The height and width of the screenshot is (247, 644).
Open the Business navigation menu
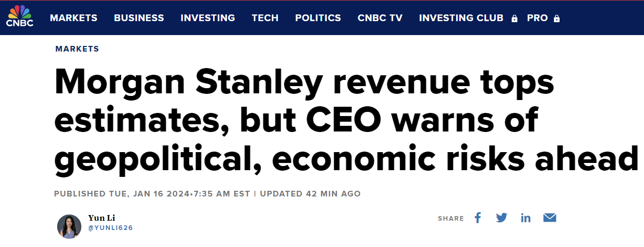point(139,18)
